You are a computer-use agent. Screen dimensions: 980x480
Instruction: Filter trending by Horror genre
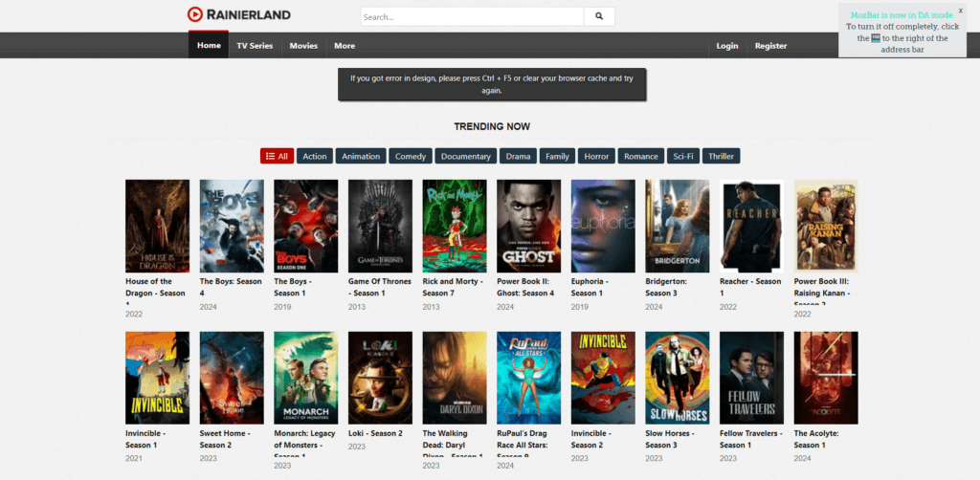[596, 156]
